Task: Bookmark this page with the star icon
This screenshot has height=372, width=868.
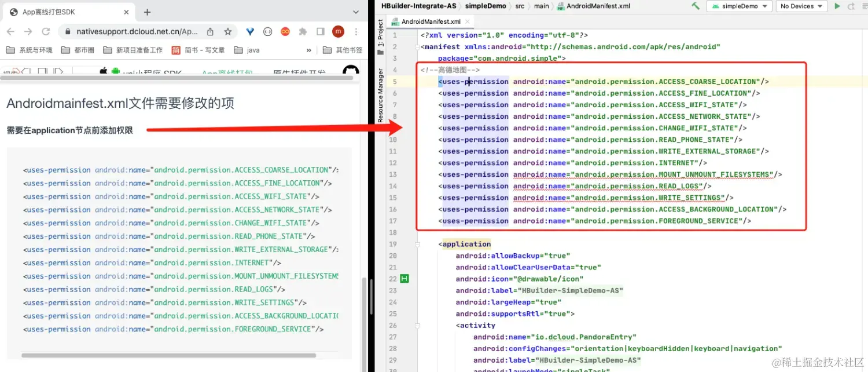Action: (x=228, y=31)
